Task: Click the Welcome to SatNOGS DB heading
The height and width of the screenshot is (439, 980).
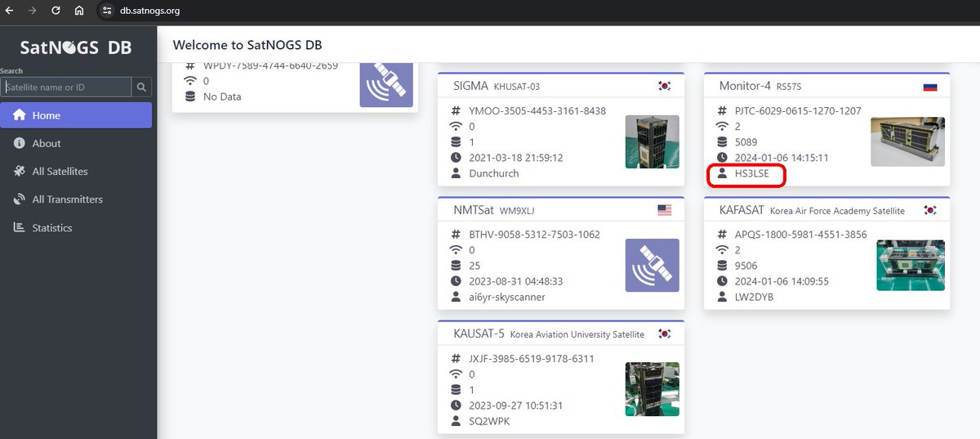Action: coord(247,45)
